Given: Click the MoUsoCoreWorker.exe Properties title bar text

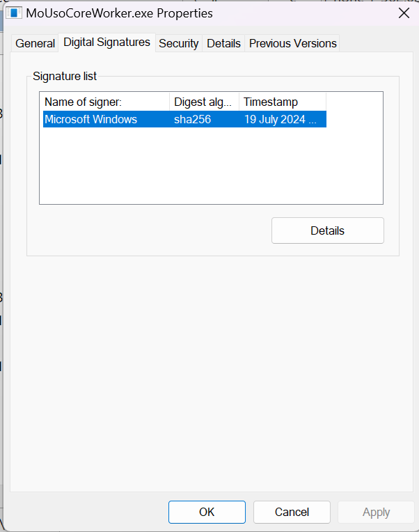Looking at the screenshot, I should tap(120, 13).
